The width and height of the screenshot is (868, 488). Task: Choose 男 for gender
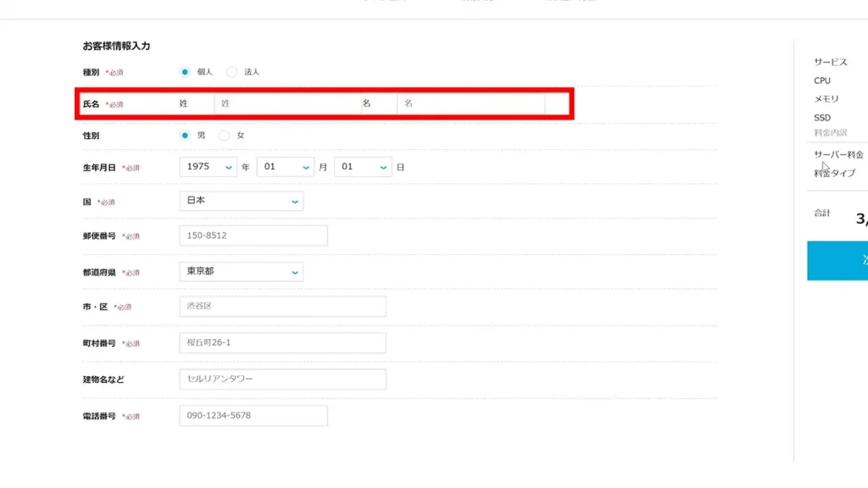(x=185, y=135)
